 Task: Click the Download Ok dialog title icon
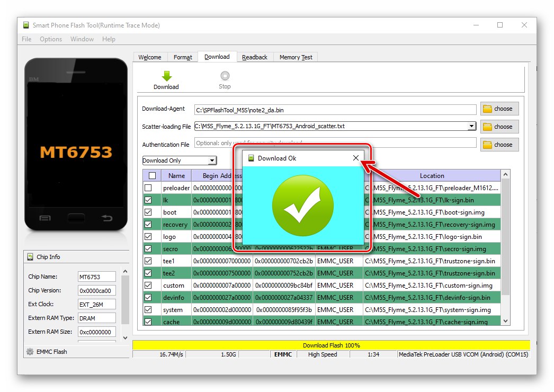(x=251, y=158)
